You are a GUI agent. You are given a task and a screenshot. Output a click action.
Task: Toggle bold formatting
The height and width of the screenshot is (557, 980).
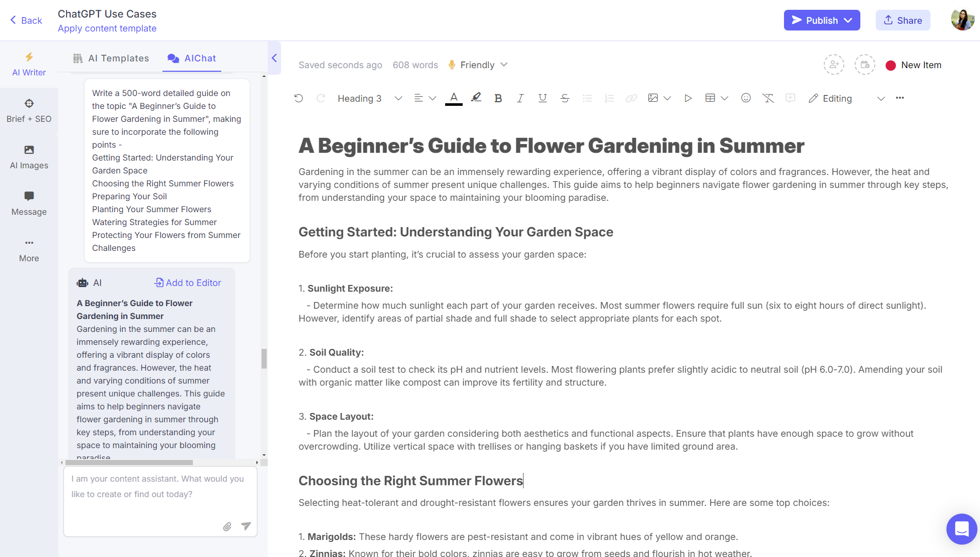click(x=498, y=98)
